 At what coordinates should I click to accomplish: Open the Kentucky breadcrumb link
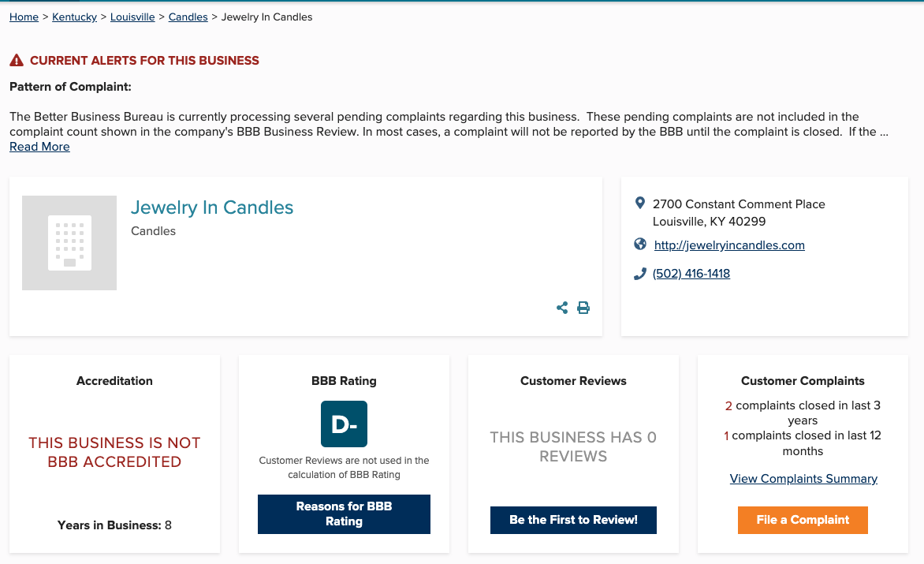74,17
